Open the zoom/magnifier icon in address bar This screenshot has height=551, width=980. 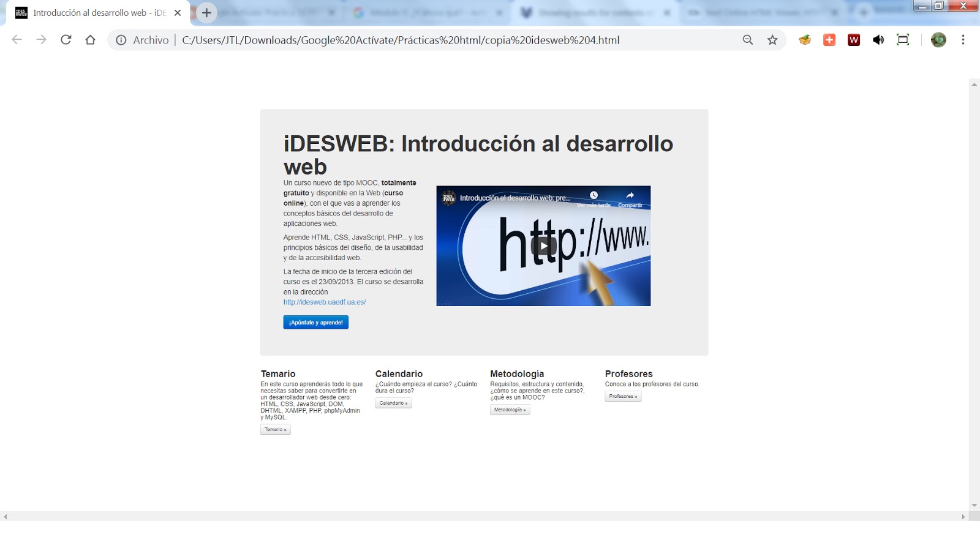click(747, 40)
